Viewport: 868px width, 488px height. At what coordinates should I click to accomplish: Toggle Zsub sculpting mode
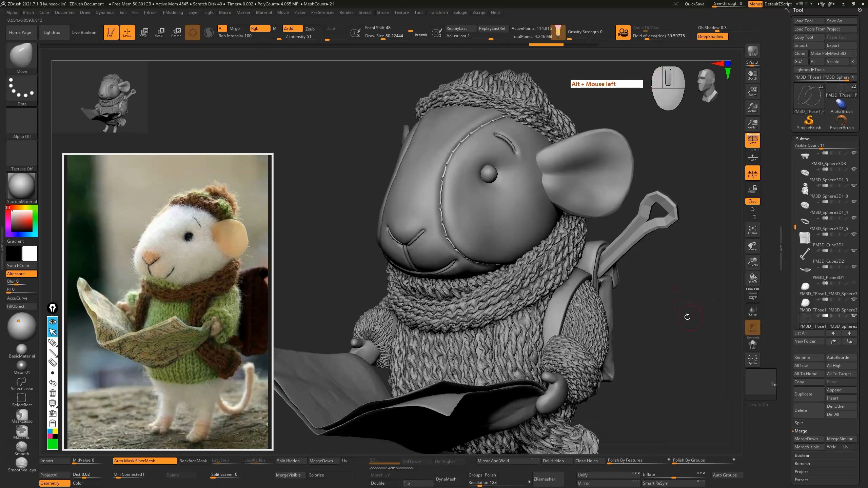(310, 29)
